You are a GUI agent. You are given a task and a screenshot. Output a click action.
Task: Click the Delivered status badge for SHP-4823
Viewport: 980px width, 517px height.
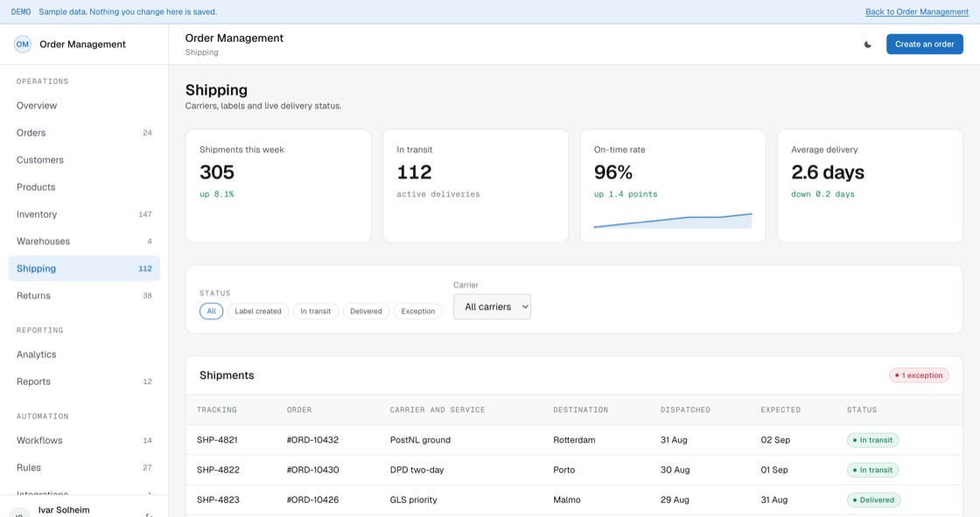[873, 500]
